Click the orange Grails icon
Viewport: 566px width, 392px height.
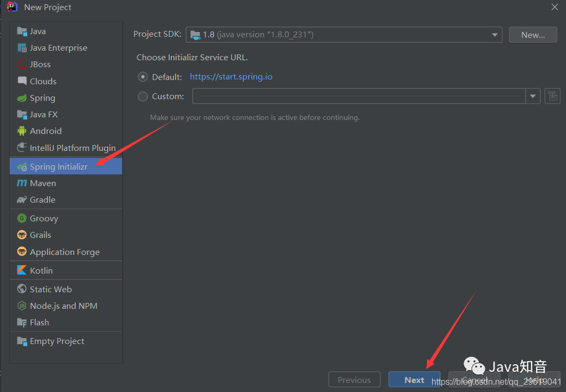click(x=22, y=235)
